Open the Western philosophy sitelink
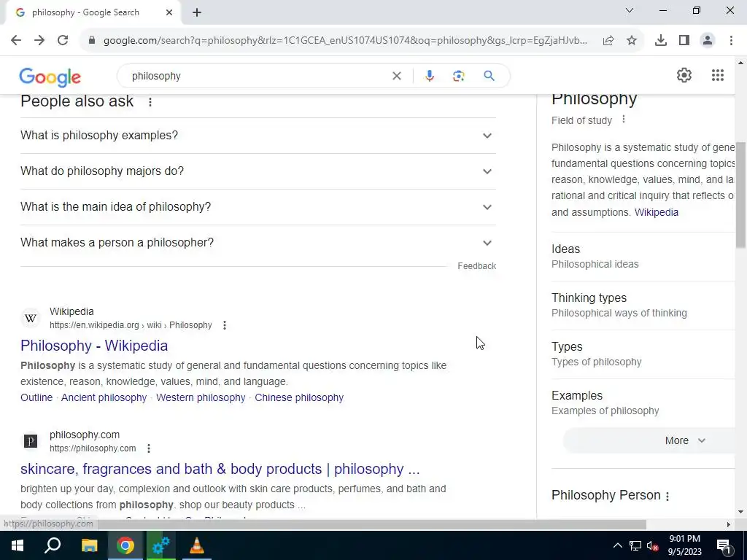 click(x=201, y=397)
